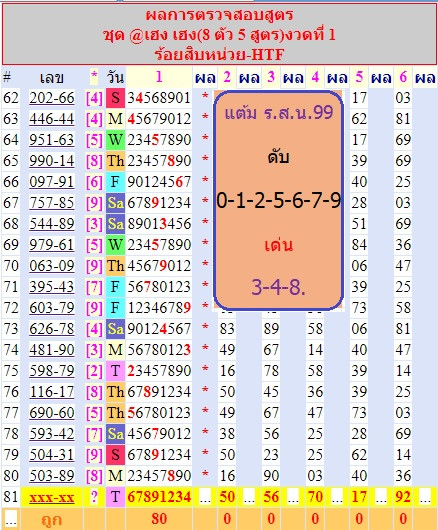
Task: Open the 598-79 number link
Action: pyautogui.click(x=52, y=371)
